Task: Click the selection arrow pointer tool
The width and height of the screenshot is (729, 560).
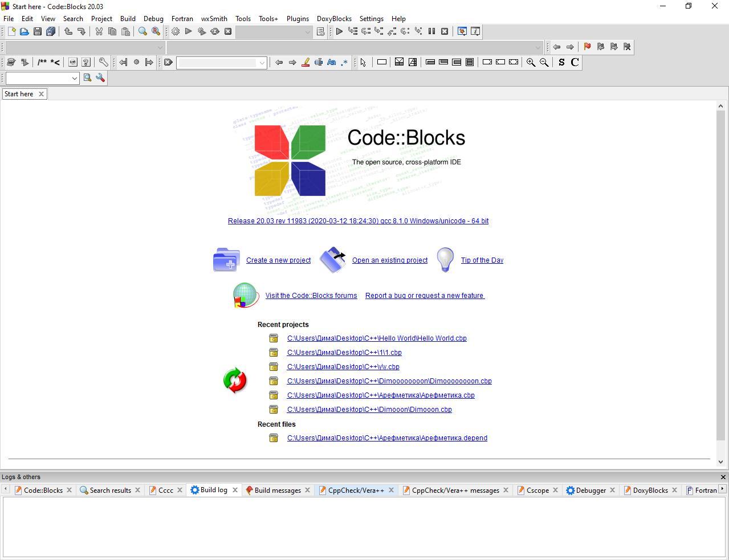Action: (x=363, y=63)
